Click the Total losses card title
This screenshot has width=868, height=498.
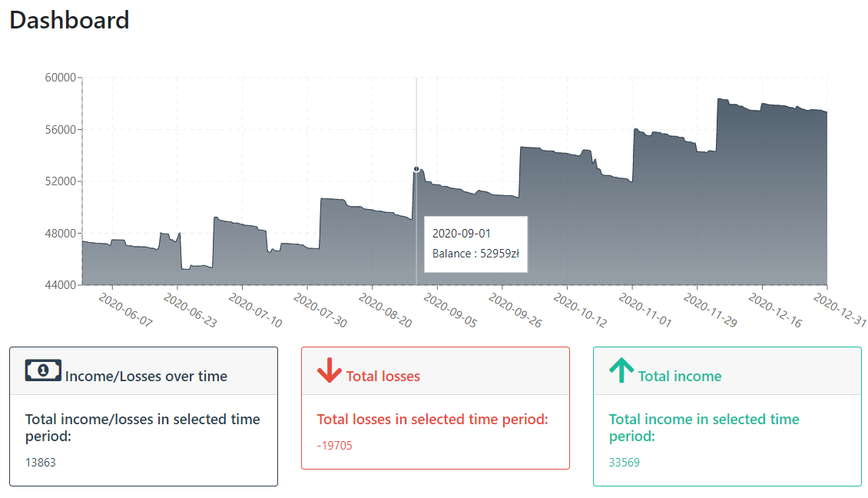[383, 376]
